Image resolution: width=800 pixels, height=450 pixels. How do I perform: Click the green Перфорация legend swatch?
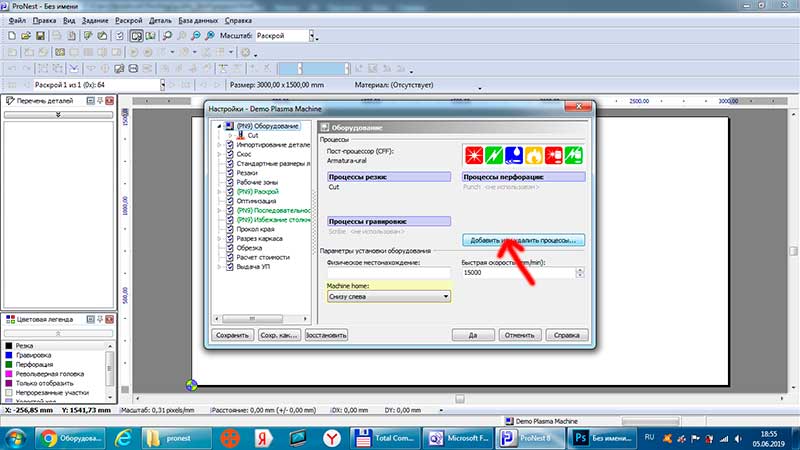coord(9,365)
